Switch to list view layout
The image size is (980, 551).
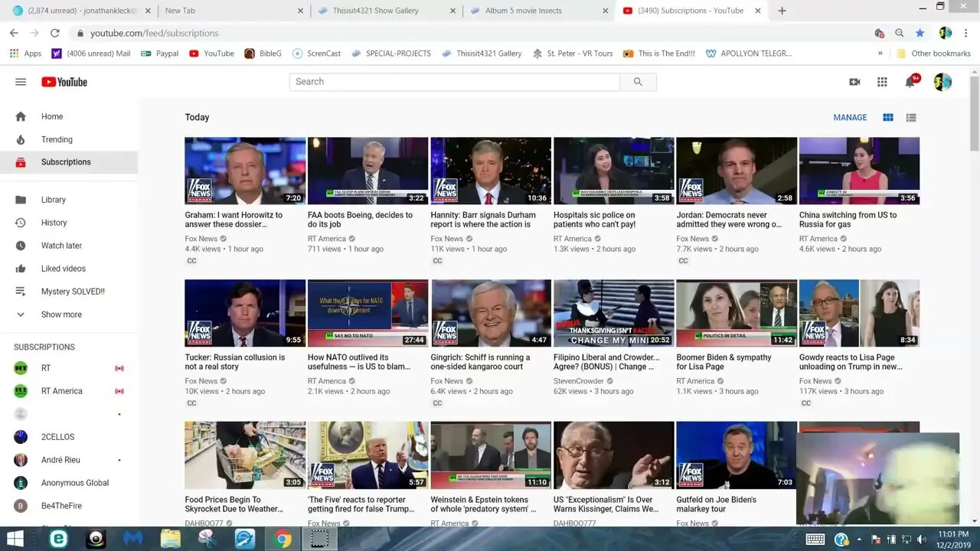pyautogui.click(x=911, y=117)
